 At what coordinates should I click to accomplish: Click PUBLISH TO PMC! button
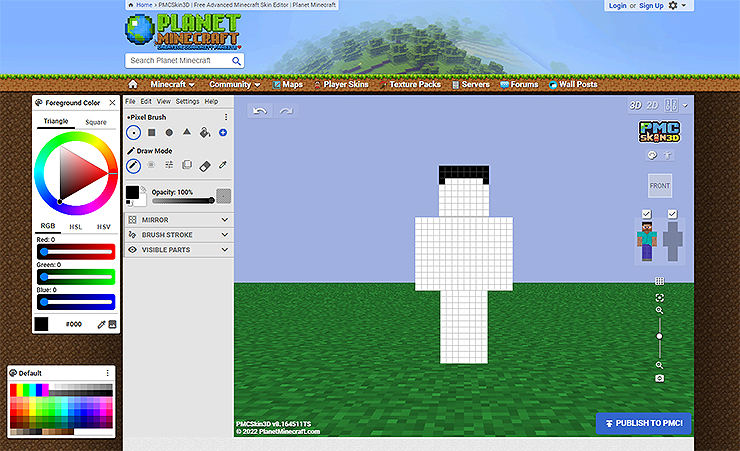pyautogui.click(x=644, y=423)
